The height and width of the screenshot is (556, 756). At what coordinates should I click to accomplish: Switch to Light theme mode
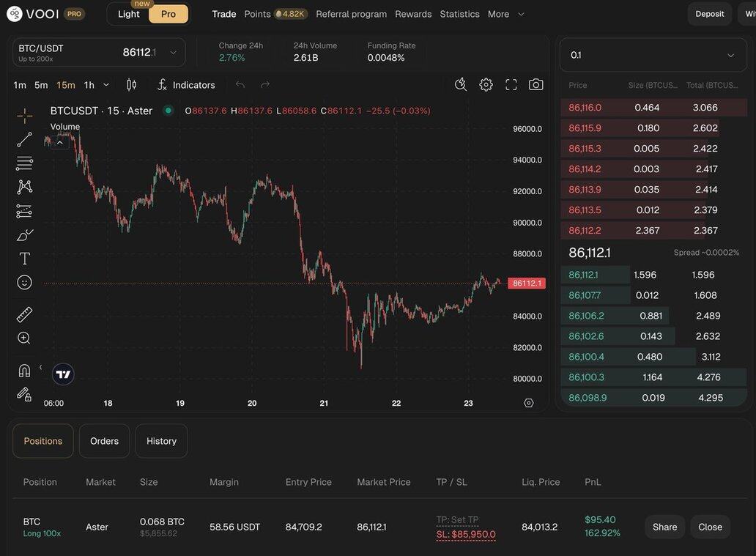[129, 14]
